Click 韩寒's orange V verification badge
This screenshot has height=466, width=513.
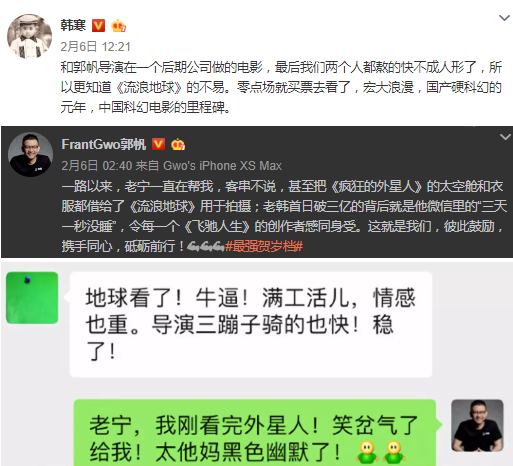pyautogui.click(x=98, y=26)
